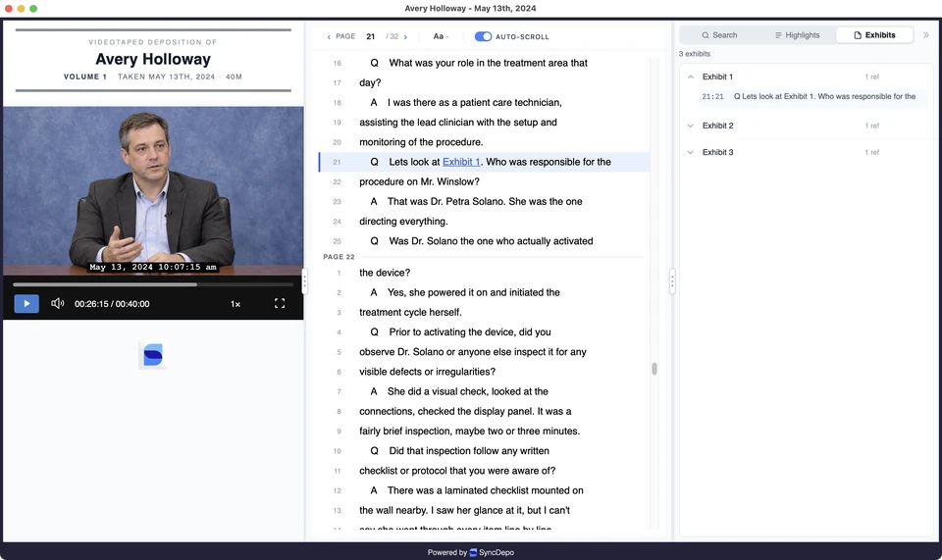Open the Exhibit 1 link in transcript
Screen dimensions: 942x560
pos(461,162)
